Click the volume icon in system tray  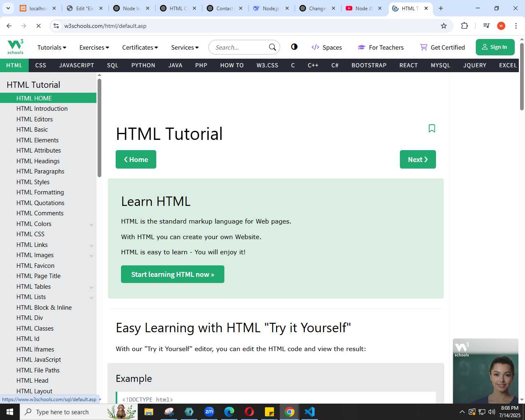pos(492,412)
